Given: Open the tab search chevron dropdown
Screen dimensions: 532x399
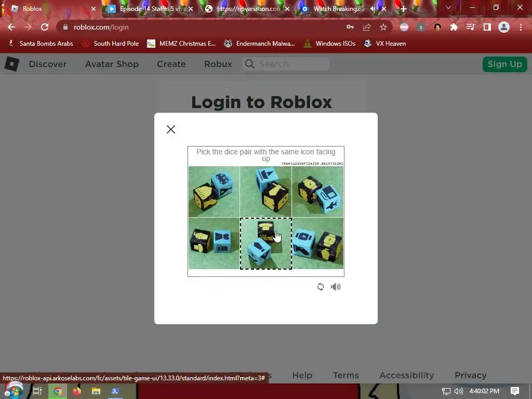Looking at the screenshot, I should coord(448,7).
